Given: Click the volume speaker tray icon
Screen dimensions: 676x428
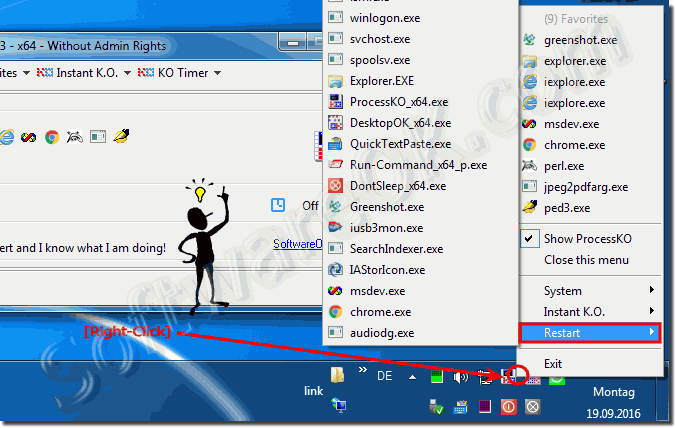Looking at the screenshot, I should pos(460,378).
